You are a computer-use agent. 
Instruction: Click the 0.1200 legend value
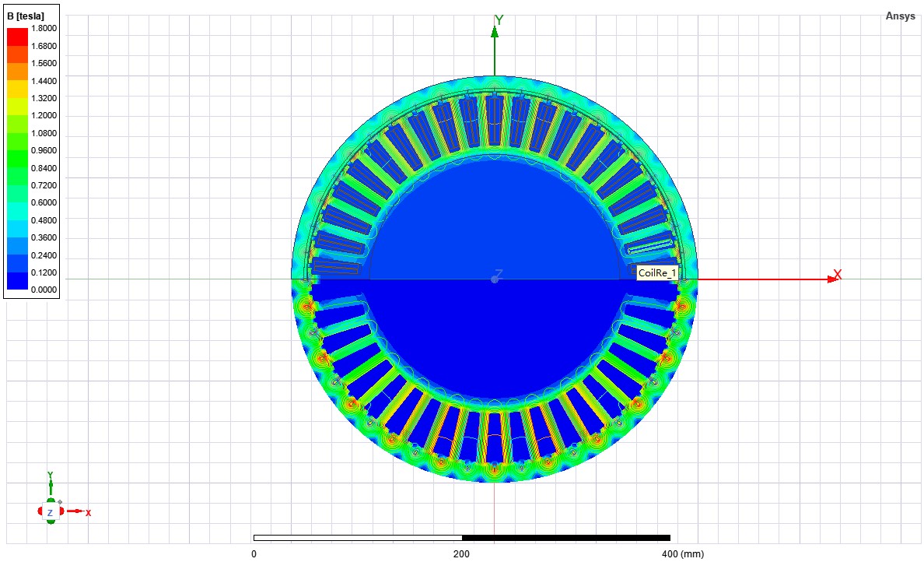44,272
